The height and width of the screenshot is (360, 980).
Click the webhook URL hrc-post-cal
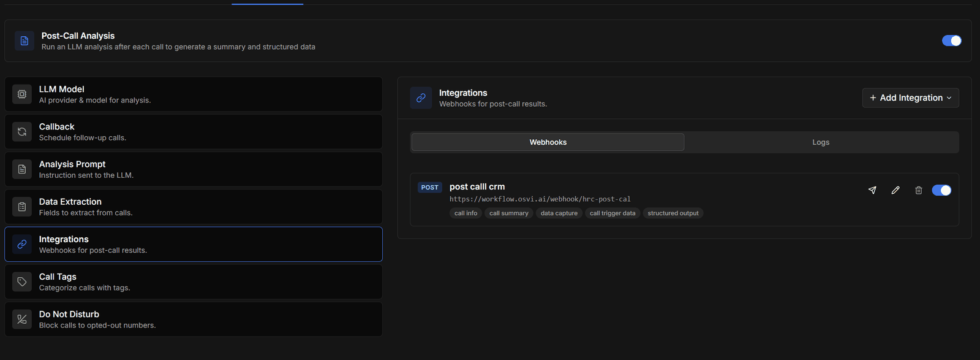point(540,199)
